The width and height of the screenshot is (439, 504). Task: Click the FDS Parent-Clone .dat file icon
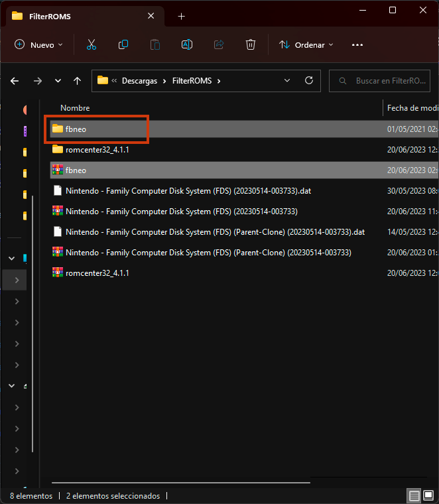pyautogui.click(x=58, y=231)
